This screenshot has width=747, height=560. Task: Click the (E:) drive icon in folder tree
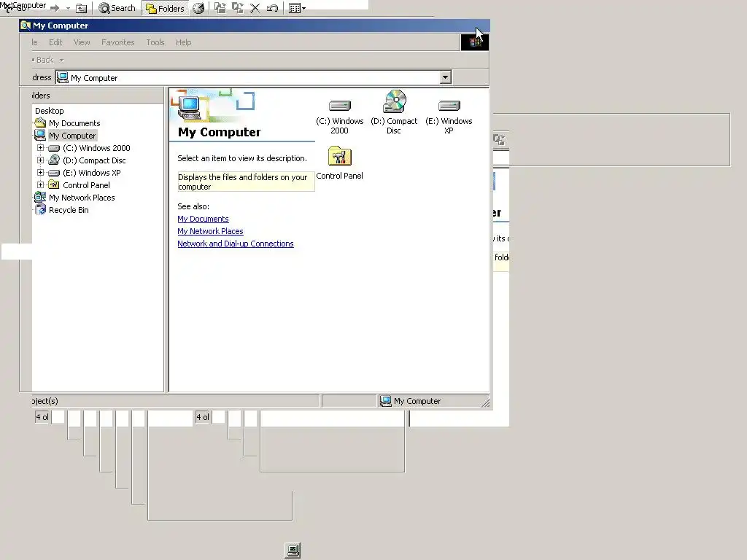[x=54, y=173]
